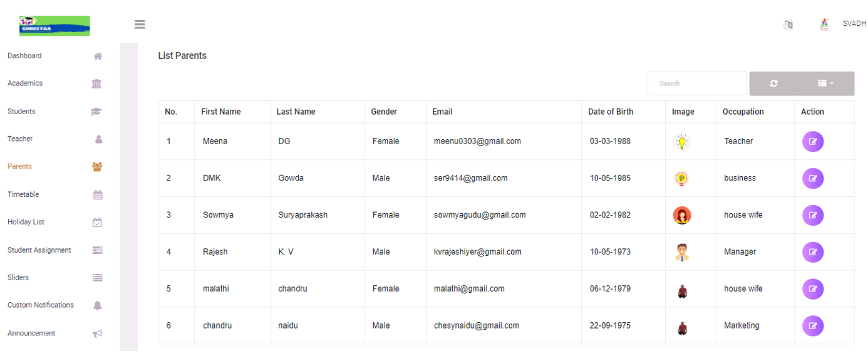This screenshot has width=868, height=363.
Task: Open the columns view dropdown
Action: [x=825, y=83]
